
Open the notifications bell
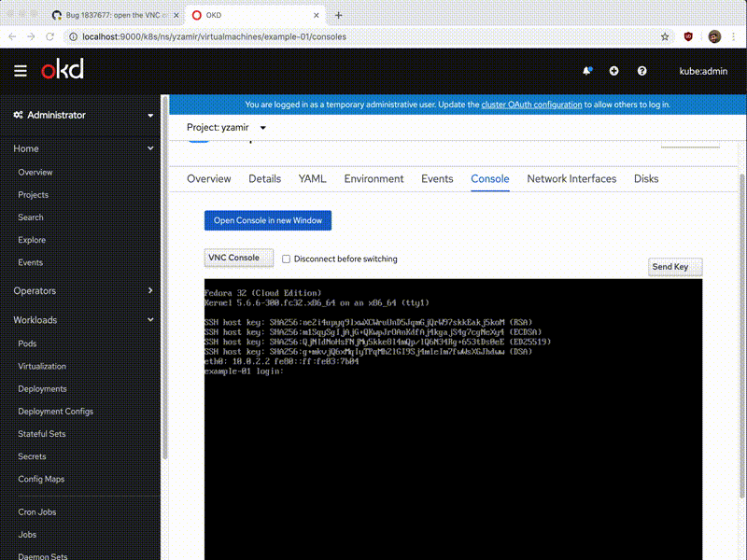click(587, 71)
